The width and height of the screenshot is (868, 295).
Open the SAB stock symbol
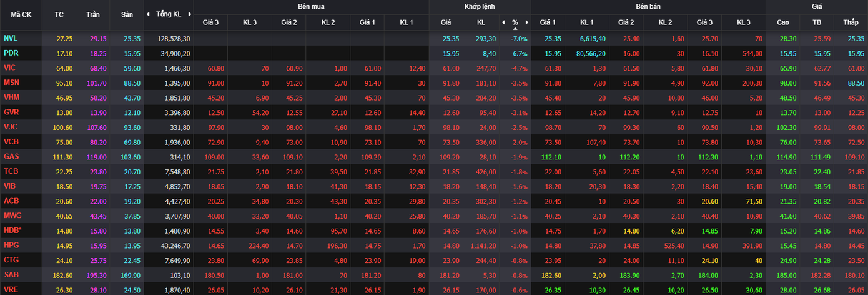[11, 274]
